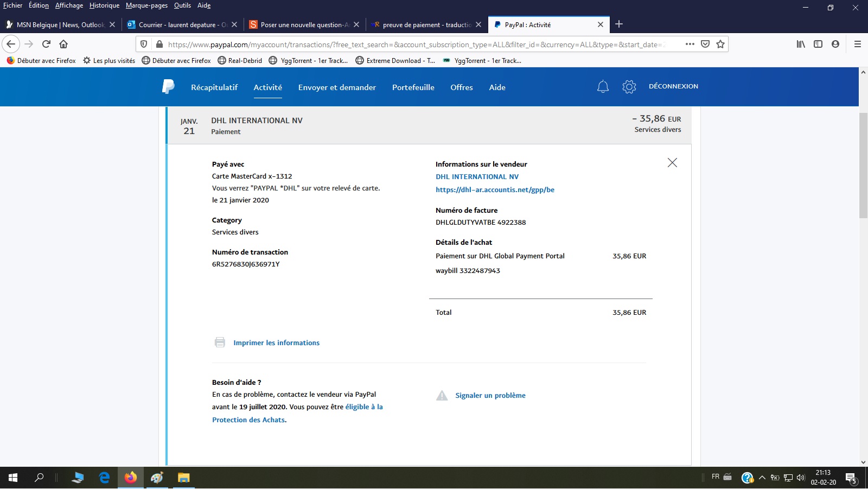Open a new browser tab

(619, 24)
